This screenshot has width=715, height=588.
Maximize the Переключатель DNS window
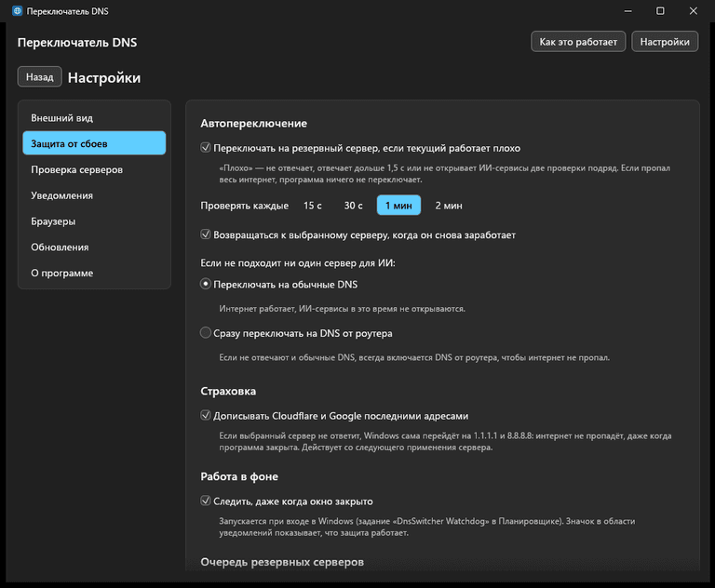click(x=660, y=11)
